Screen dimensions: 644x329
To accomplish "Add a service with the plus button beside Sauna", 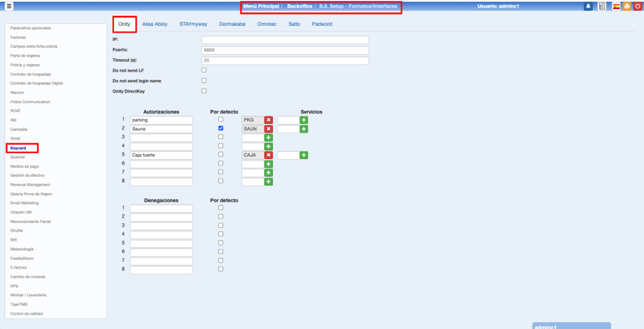I will coord(304,128).
